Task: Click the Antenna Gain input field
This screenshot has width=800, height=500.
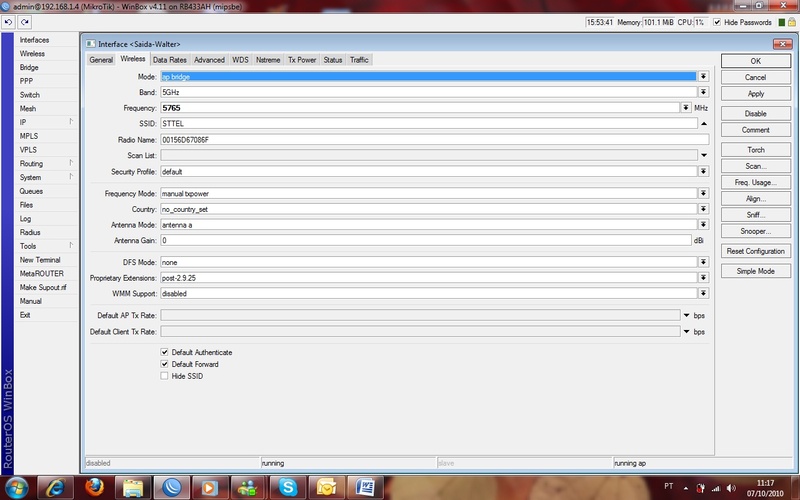Action: pyautogui.click(x=426, y=240)
